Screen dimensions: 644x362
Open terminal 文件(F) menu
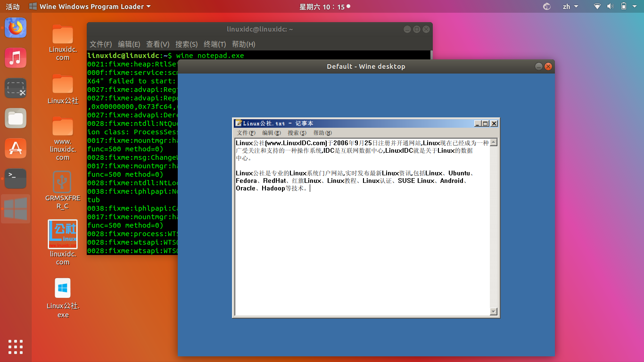tap(101, 44)
